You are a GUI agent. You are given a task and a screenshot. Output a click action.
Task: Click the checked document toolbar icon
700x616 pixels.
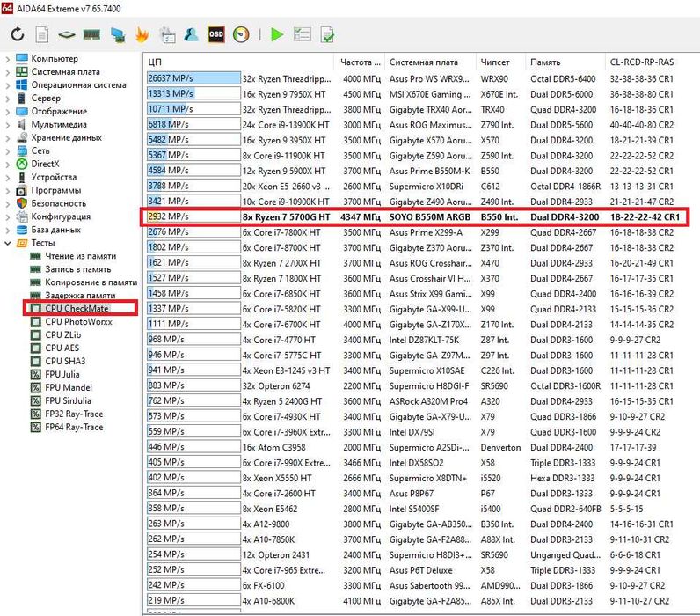[327, 35]
